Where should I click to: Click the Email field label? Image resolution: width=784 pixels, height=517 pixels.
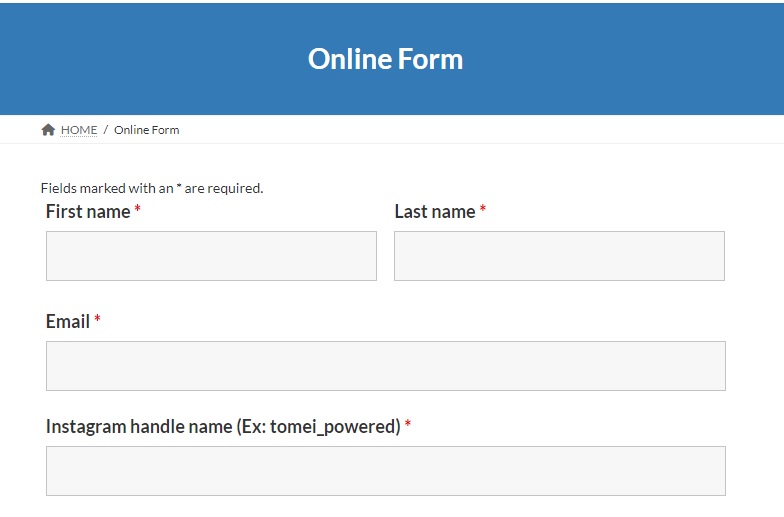tap(68, 321)
